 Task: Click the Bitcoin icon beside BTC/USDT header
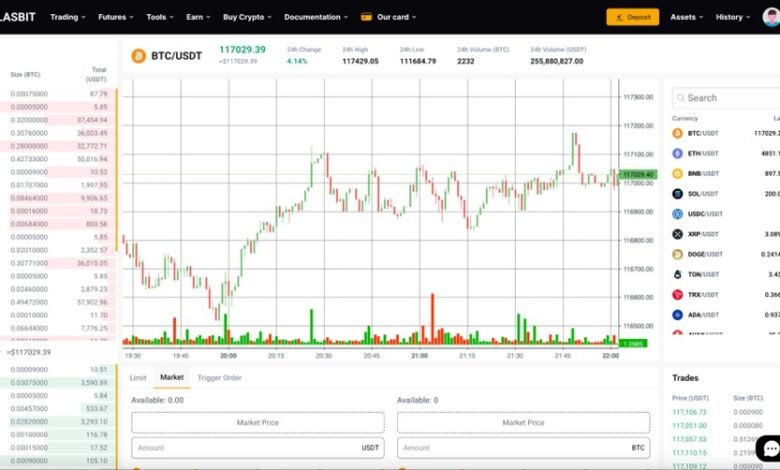coord(138,56)
